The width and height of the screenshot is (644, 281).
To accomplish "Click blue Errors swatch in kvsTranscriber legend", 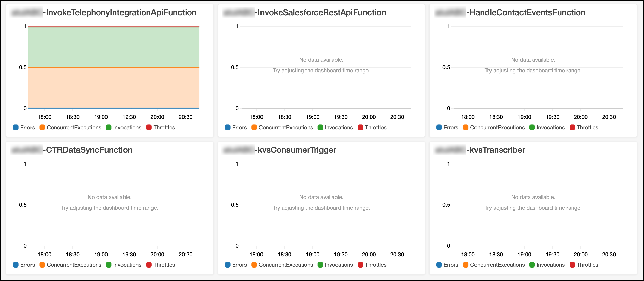I will pyautogui.click(x=439, y=265).
